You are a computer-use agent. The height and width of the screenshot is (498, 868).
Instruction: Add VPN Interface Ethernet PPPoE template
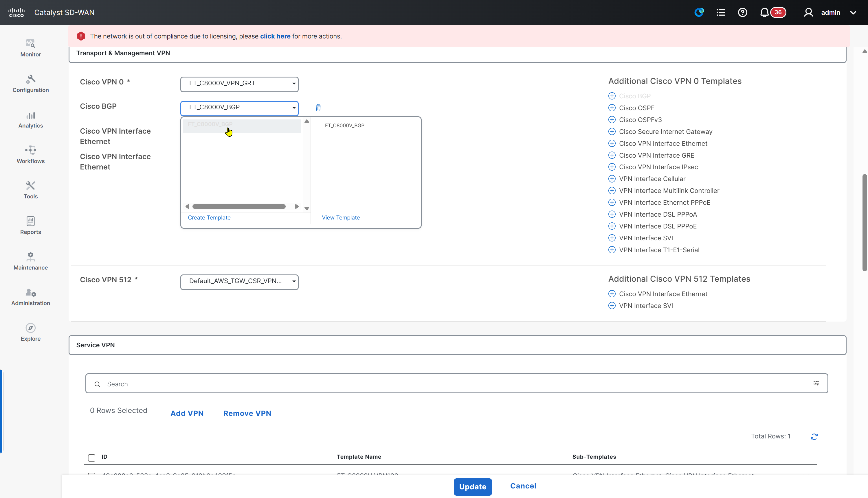click(612, 202)
